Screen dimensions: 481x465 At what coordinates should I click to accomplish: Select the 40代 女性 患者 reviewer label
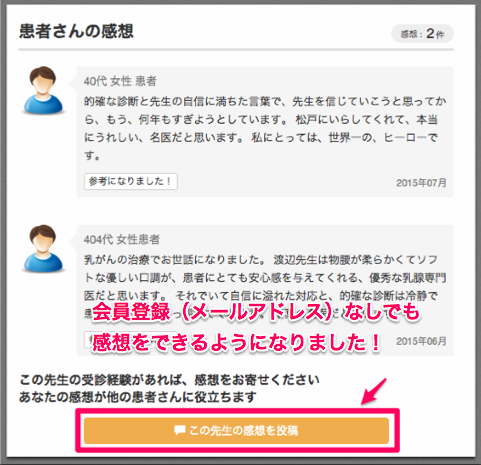coord(120,81)
